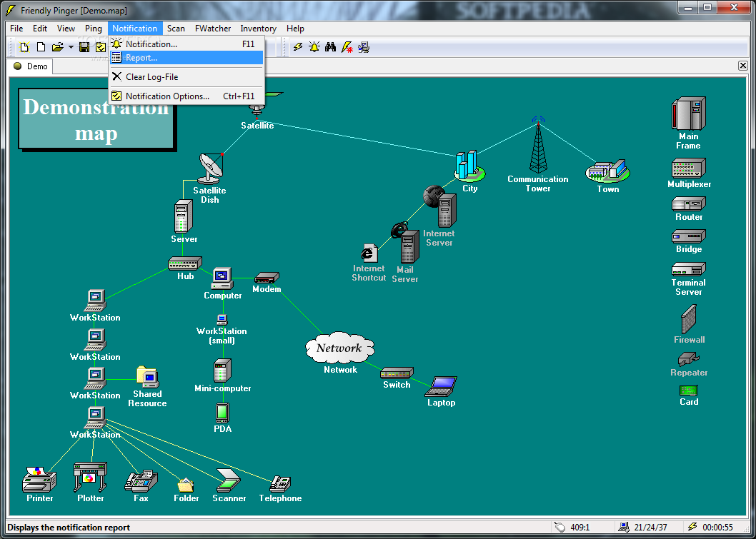Click the new map wizard icon
This screenshot has width=756, height=539.
click(24, 46)
